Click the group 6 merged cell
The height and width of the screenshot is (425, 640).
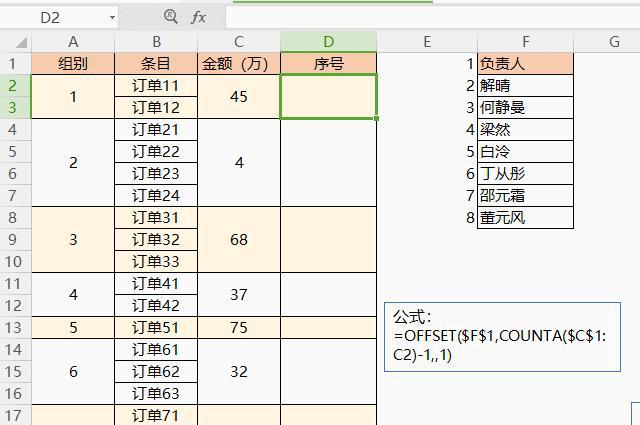tap(73, 372)
